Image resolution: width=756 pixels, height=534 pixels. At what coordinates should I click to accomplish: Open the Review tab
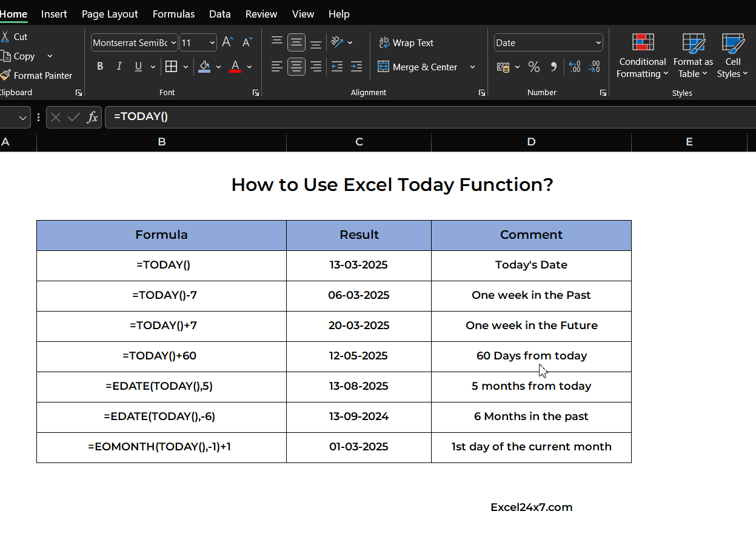tap(261, 13)
